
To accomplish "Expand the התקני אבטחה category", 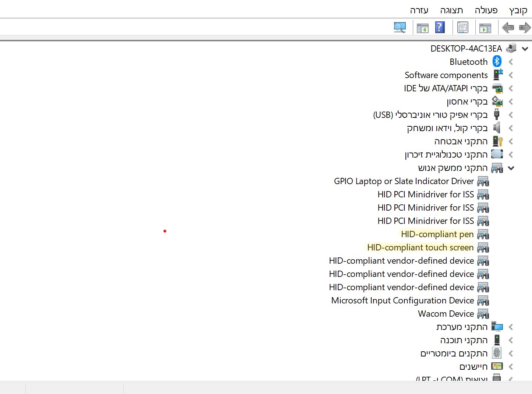I will 511,141.
